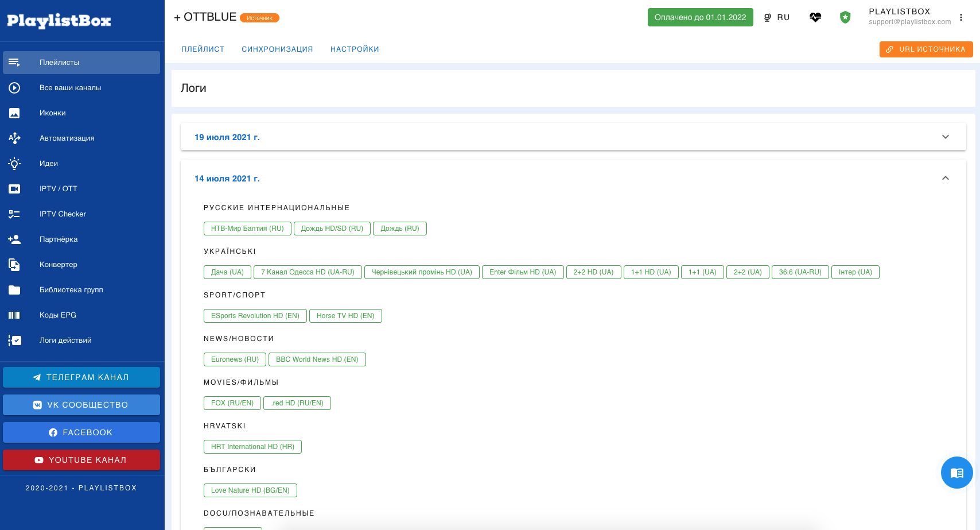Go to Автоматизация in the sidebar

click(81, 138)
